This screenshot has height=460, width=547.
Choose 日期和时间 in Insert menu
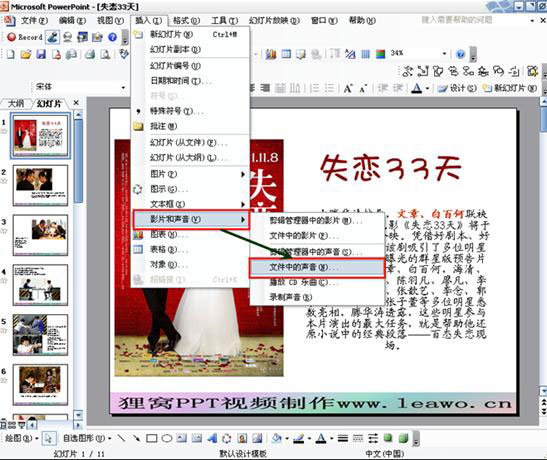pos(190,81)
